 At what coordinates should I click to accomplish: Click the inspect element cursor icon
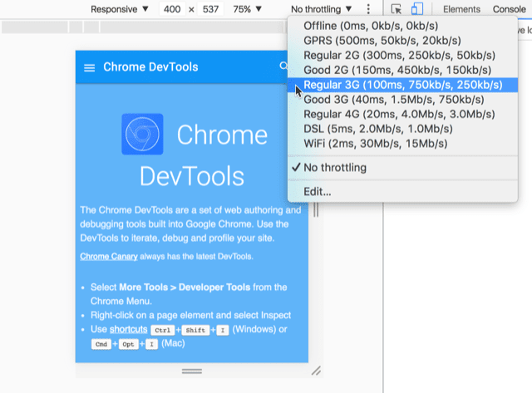pos(397,9)
